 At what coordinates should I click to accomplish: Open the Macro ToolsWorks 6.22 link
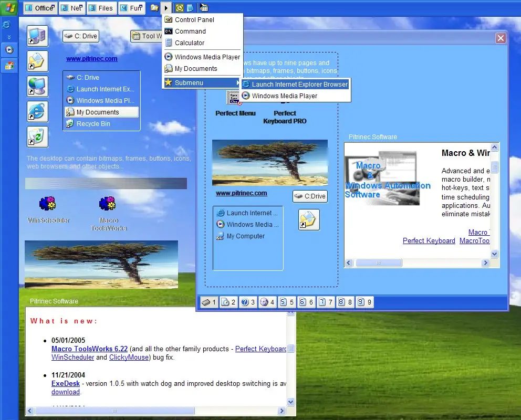[x=89, y=349]
